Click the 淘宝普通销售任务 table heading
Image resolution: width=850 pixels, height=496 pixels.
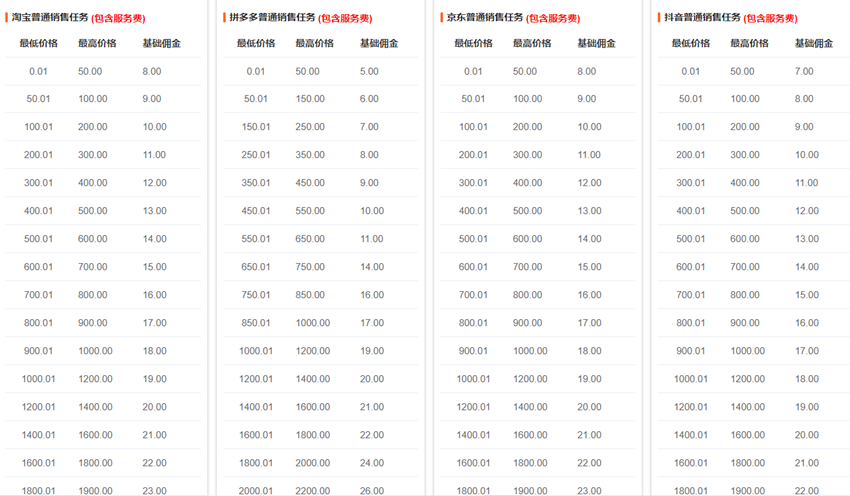pos(50,17)
